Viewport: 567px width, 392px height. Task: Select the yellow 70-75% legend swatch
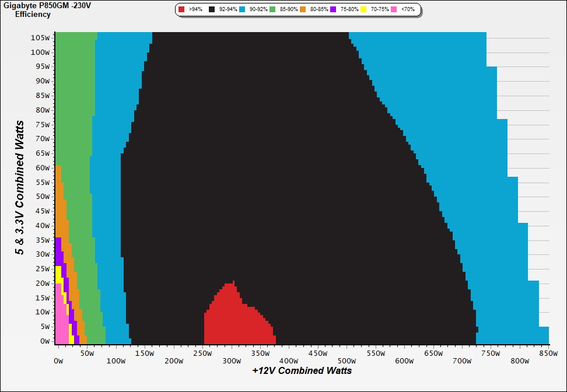363,9
